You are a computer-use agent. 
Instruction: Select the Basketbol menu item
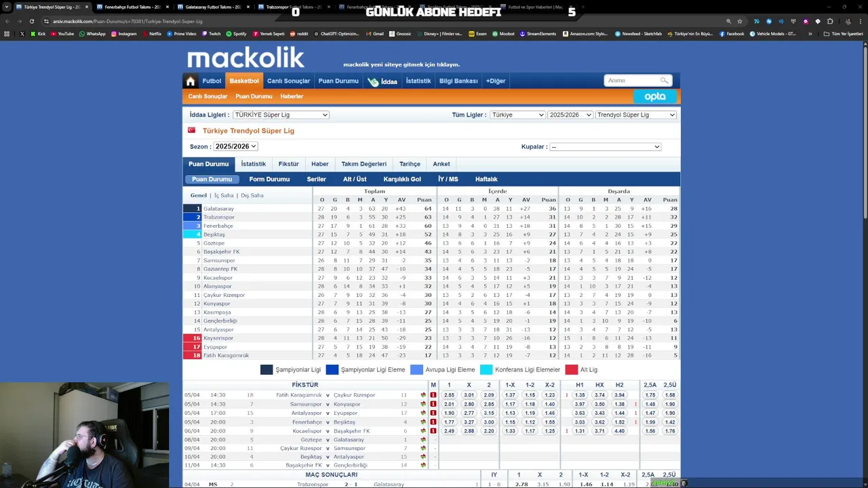tap(244, 81)
